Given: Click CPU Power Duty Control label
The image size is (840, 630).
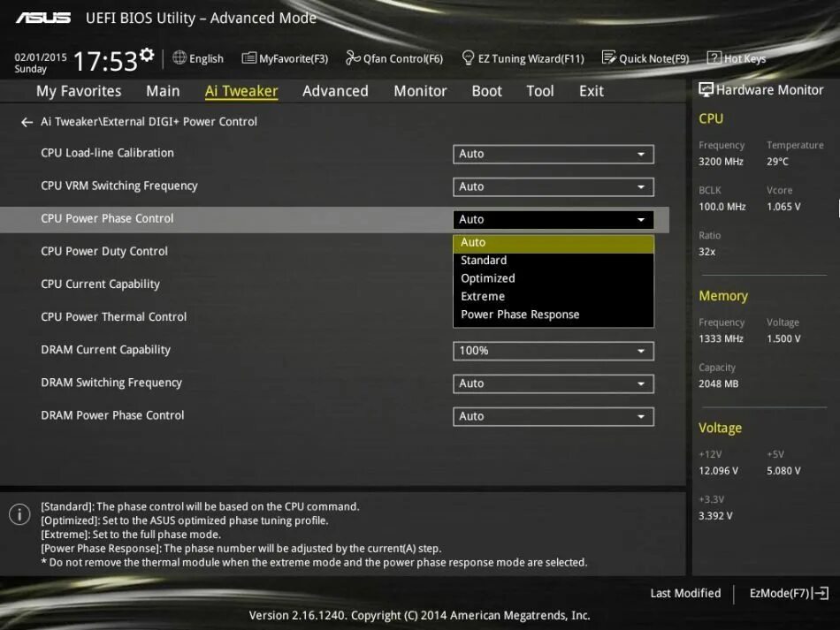Looking at the screenshot, I should (104, 252).
